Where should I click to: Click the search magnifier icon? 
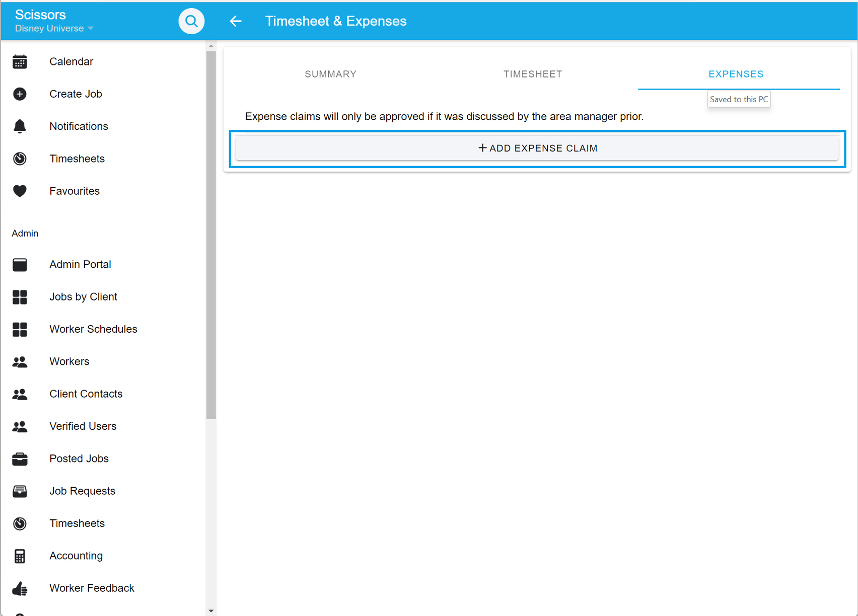tap(191, 21)
